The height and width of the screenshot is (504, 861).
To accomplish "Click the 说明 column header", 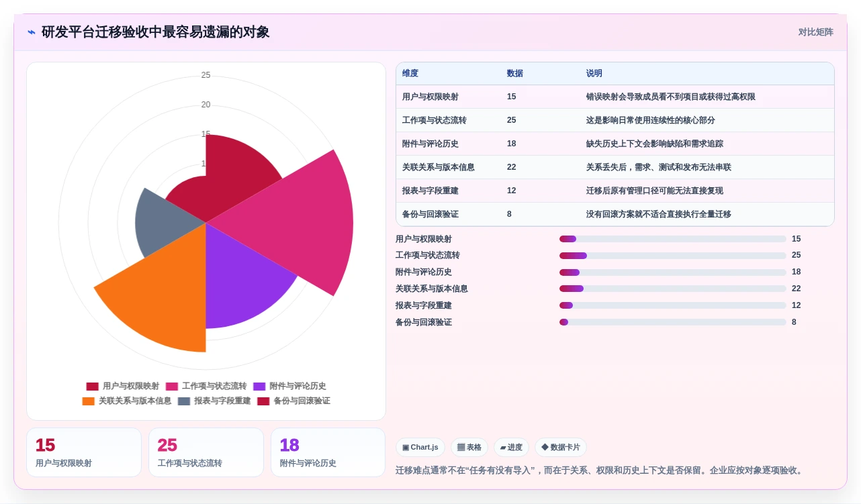I will pyautogui.click(x=594, y=74).
